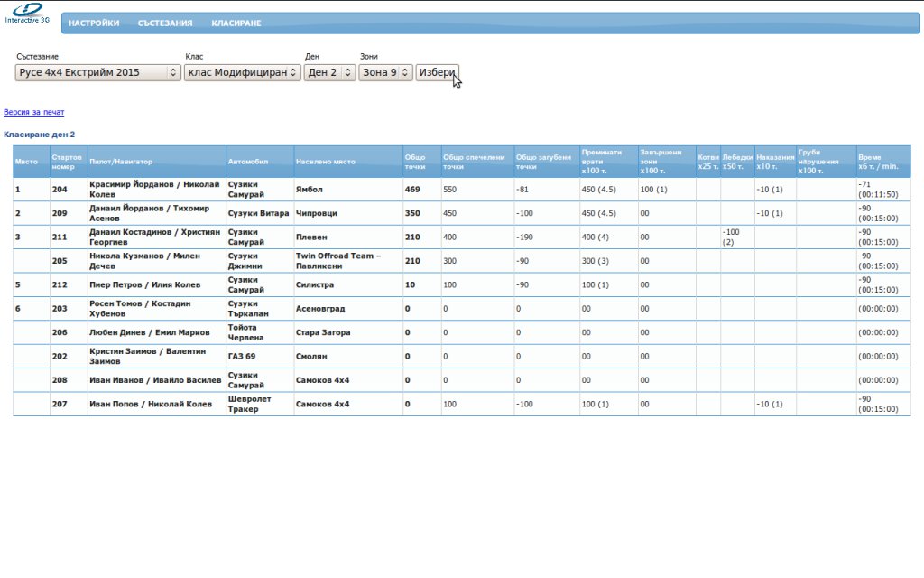Viewport: 924px width, 578px height.
Task: Expand the Клас dropdown
Action: pos(242,72)
